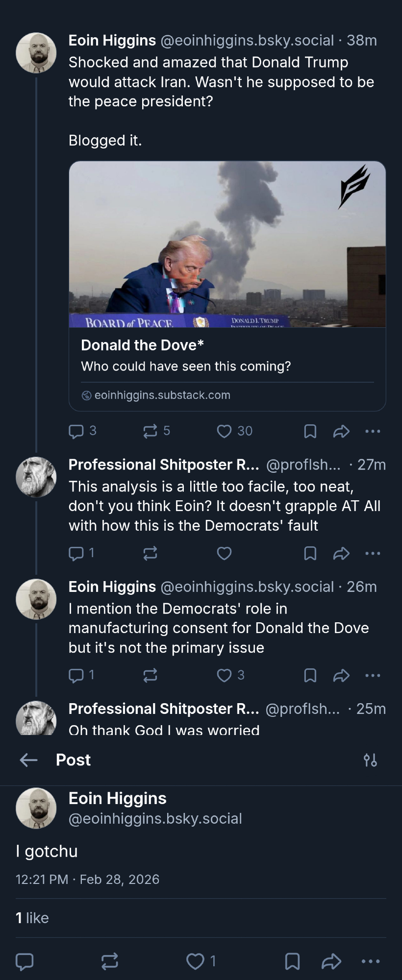Bookmark the "manufacturing consent" reply
Screen dimensions: 402x980
pos(310,676)
